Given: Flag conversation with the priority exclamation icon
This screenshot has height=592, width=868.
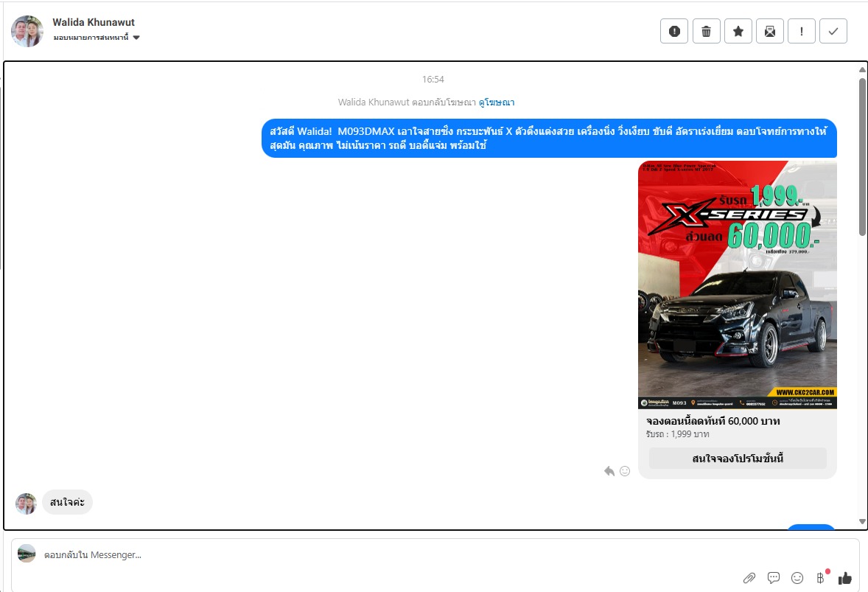Looking at the screenshot, I should pyautogui.click(x=802, y=31).
